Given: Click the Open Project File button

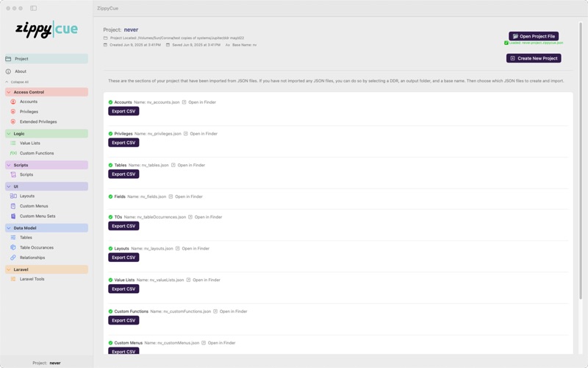Looking at the screenshot, I should click(534, 36).
